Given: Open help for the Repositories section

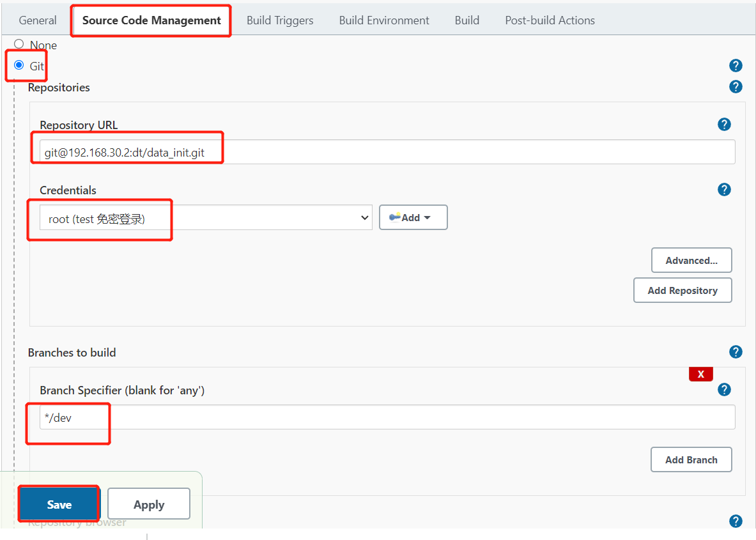Looking at the screenshot, I should click(736, 87).
